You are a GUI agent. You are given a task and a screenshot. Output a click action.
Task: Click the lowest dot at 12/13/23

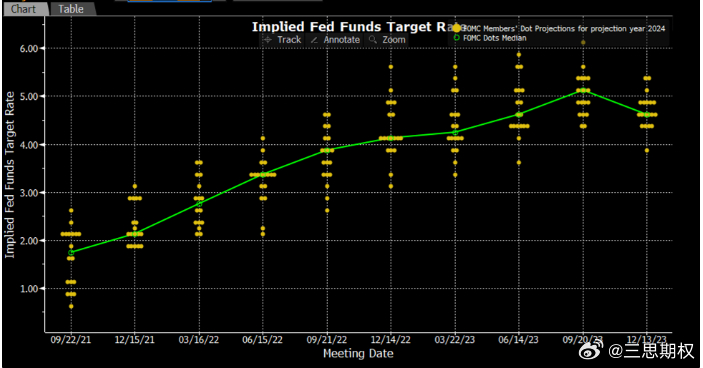point(647,151)
